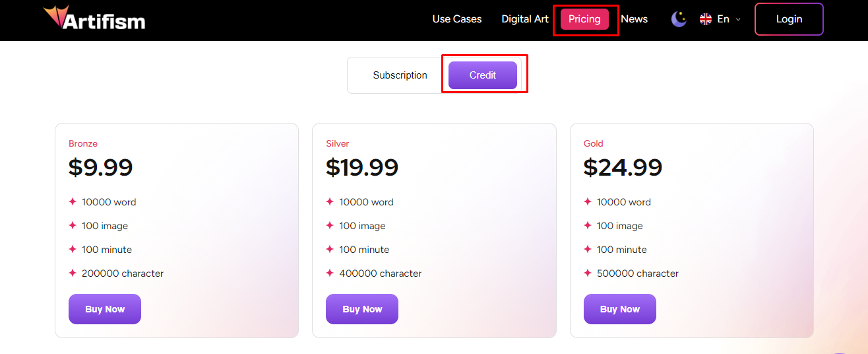The width and height of the screenshot is (868, 354).
Task: Switch to the Subscription tab
Action: pos(400,75)
